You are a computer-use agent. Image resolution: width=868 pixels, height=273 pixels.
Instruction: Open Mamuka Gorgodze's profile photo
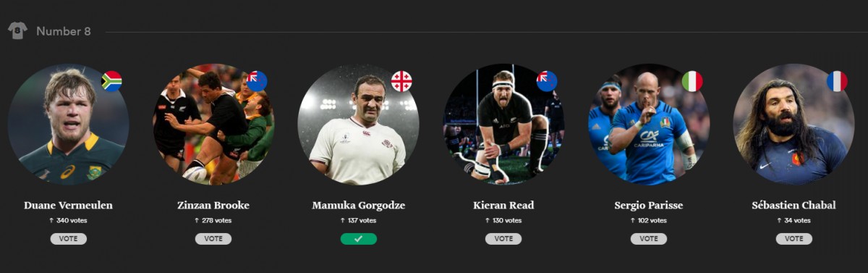tap(359, 125)
